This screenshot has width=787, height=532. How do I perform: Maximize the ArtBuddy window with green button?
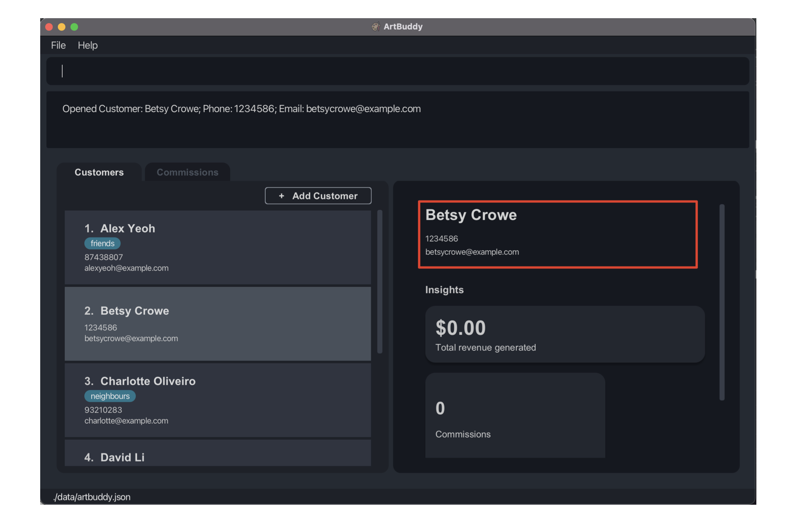pos(74,27)
